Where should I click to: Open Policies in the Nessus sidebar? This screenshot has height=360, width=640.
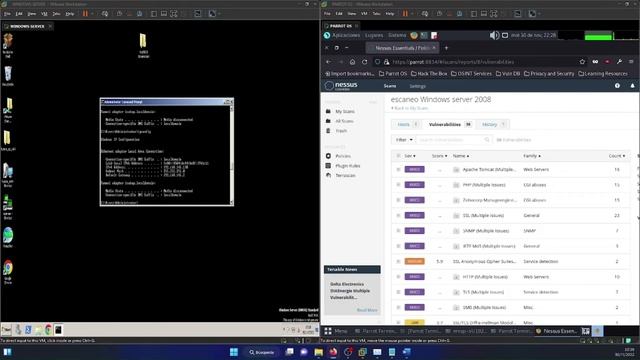click(x=343, y=156)
